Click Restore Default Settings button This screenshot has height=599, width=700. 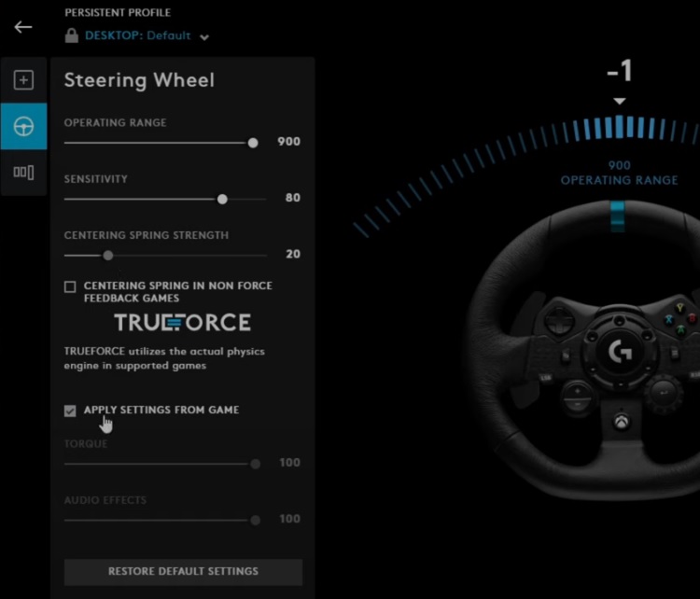183,572
